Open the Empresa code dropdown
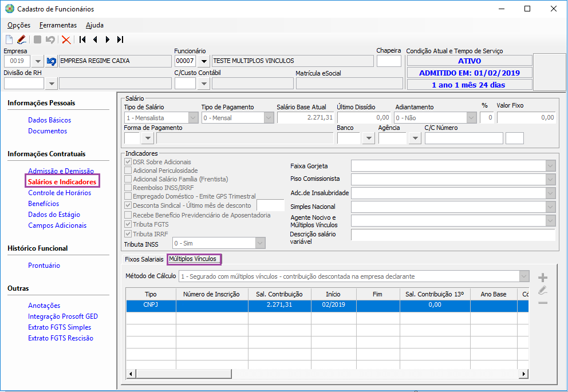 point(38,61)
